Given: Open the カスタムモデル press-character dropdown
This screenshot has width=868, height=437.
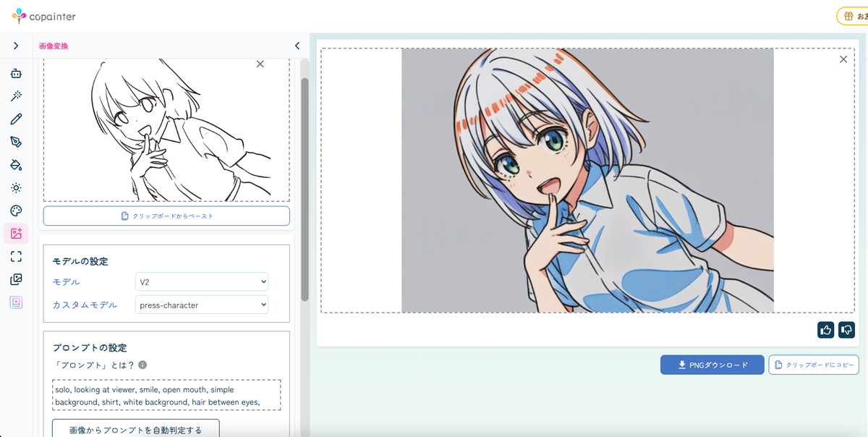Looking at the screenshot, I should [201, 305].
